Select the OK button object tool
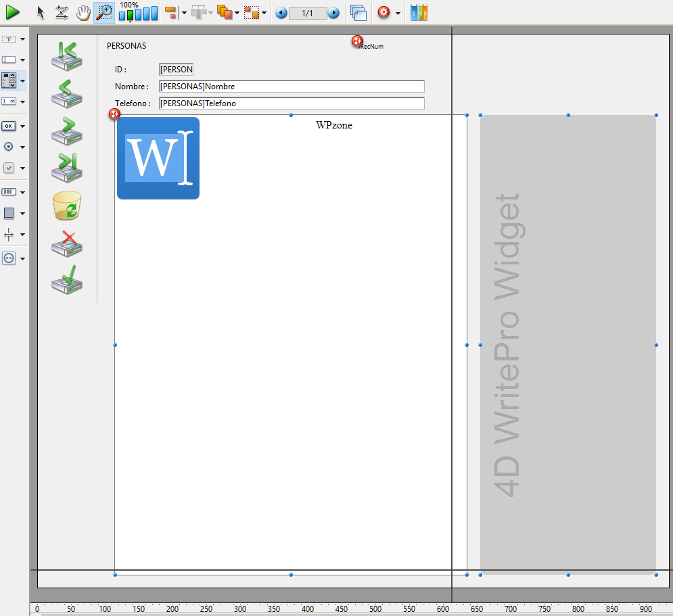673x616 pixels. click(x=9, y=126)
